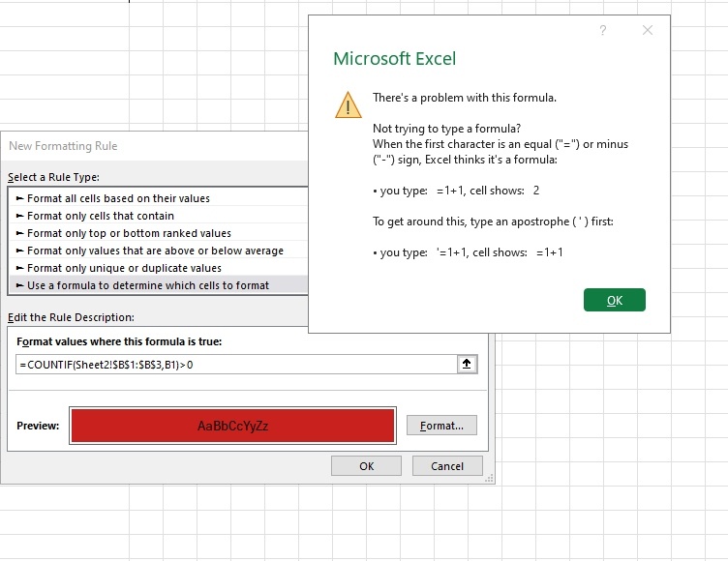The height and width of the screenshot is (561, 728).
Task: Click the New Formatting Rule title bar
Action: [x=155, y=146]
